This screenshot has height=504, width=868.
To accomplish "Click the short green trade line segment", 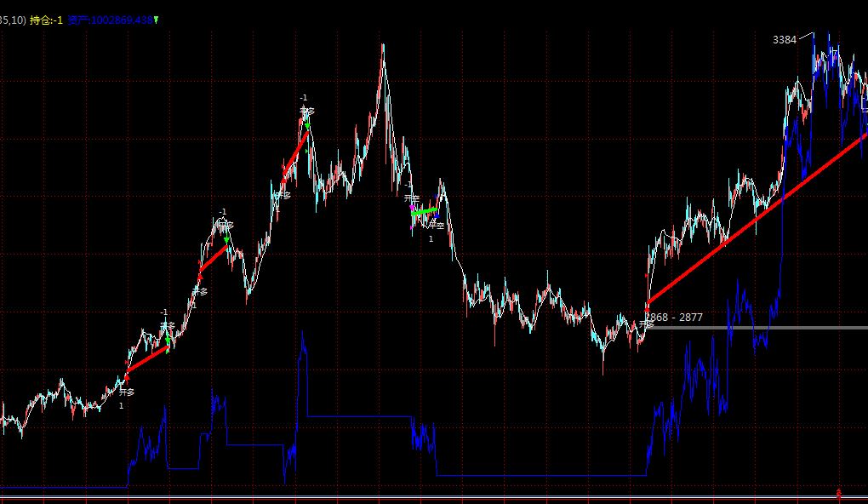I will pos(425,210).
